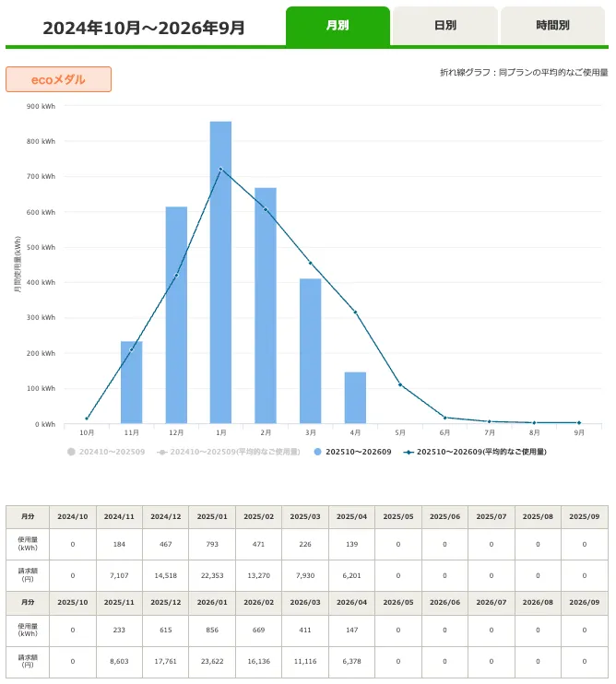Switch to the 月別 tab
The height and width of the screenshot is (684, 616).
(338, 25)
